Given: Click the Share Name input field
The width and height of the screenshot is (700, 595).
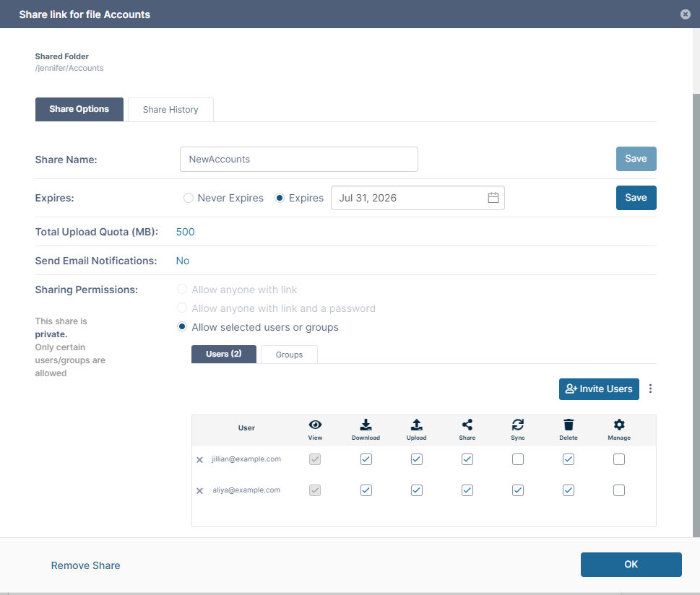Looking at the screenshot, I should (x=298, y=160).
